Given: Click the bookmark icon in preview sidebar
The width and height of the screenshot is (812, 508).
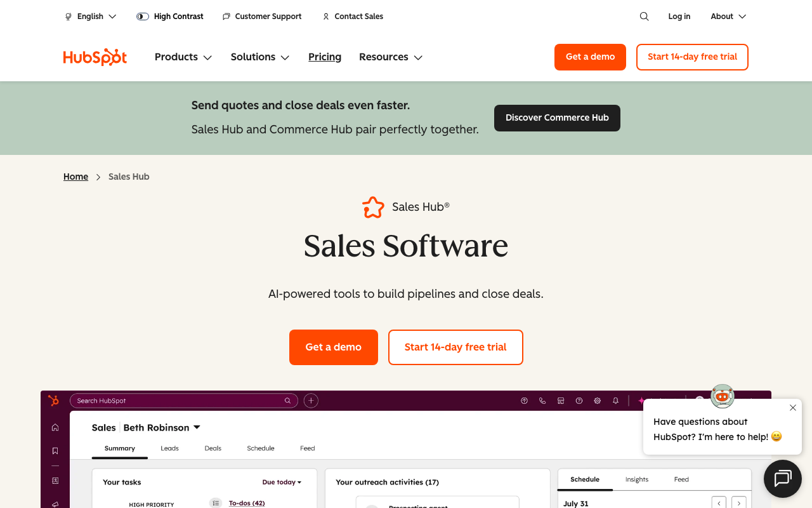Looking at the screenshot, I should coord(55,451).
